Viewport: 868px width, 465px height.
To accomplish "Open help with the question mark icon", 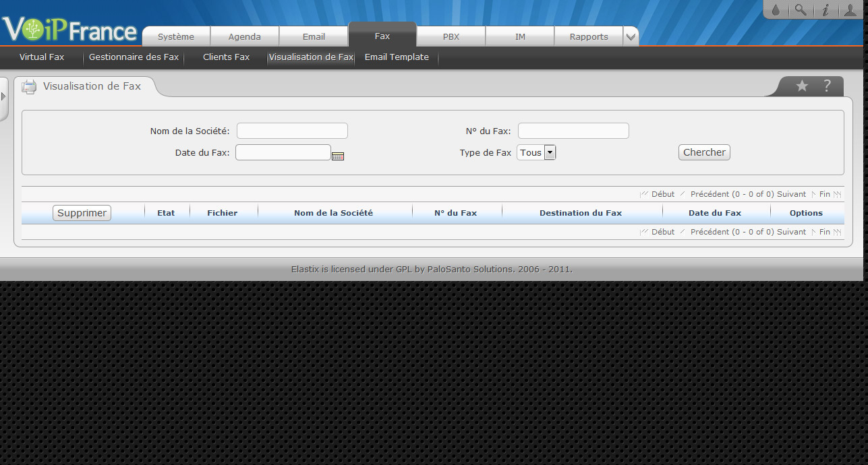I will click(827, 86).
